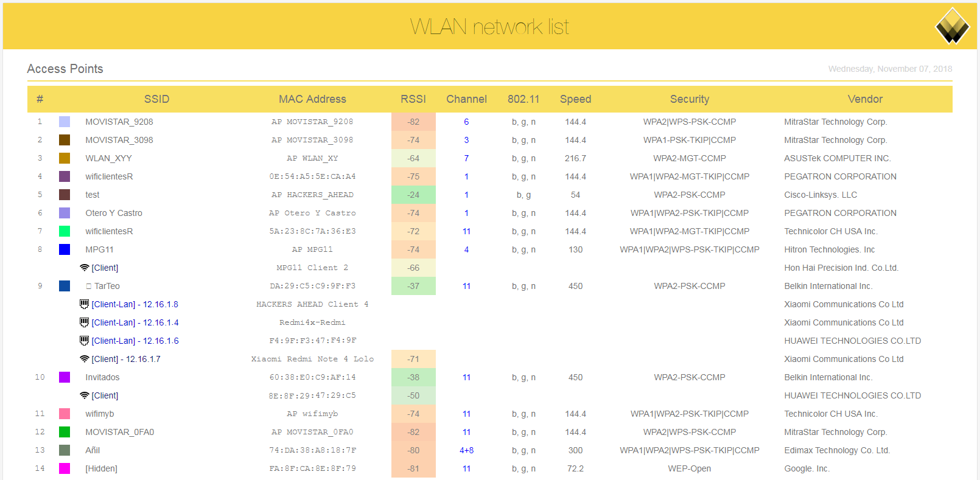Sort by the Security column header

[690, 99]
